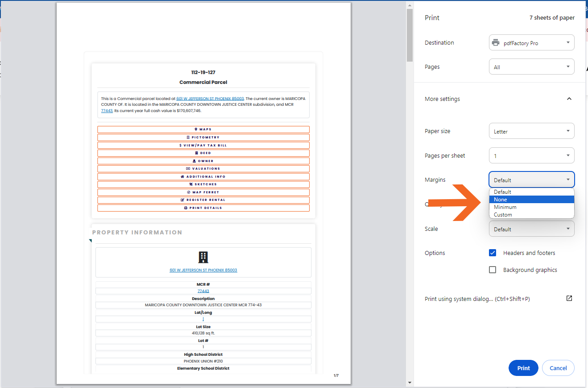
Task: Click the VIEW/PAY TAX BILL button
Action: [203, 145]
